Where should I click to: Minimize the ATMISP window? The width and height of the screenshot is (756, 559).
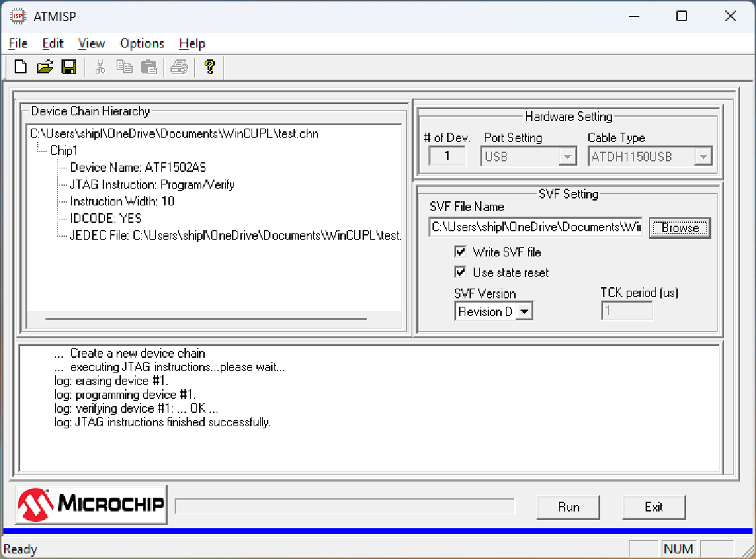click(634, 16)
